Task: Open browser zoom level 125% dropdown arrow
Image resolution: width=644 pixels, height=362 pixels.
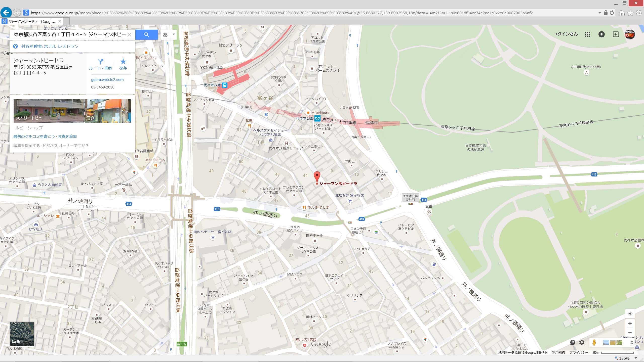Action: pyautogui.click(x=636, y=358)
